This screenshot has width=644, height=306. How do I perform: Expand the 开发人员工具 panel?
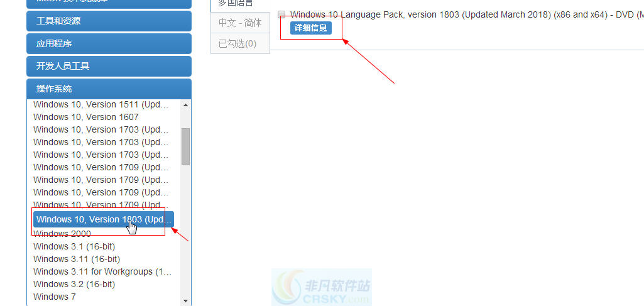pyautogui.click(x=109, y=66)
